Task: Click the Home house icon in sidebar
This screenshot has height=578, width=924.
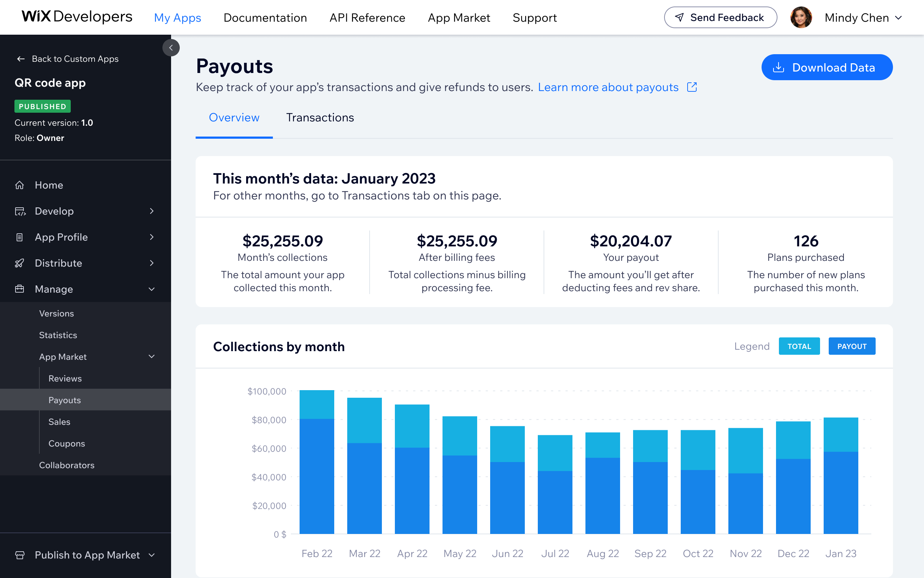Action: 19,185
